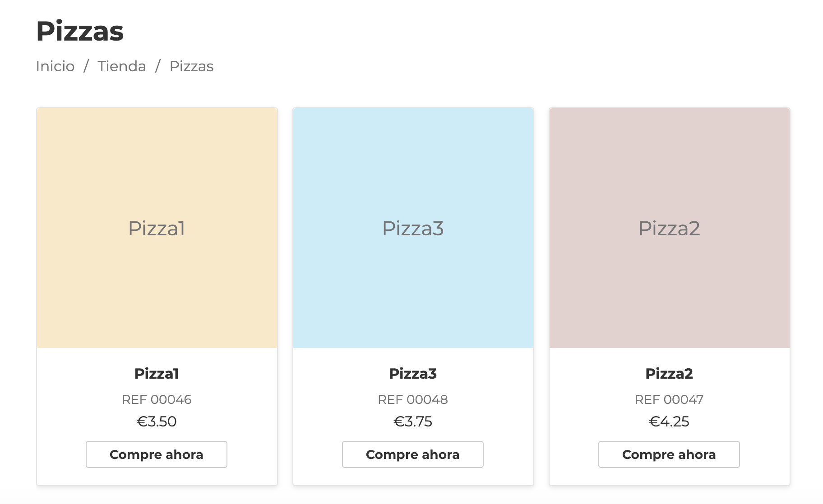Click Compre ahora under Pizza1
Viewport: 823px width, 504px height.
pyautogui.click(x=157, y=454)
